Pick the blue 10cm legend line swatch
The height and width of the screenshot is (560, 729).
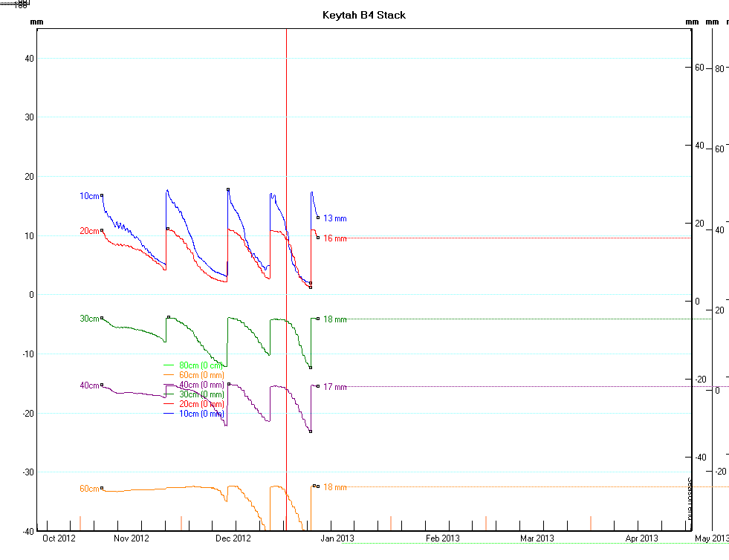coord(169,414)
